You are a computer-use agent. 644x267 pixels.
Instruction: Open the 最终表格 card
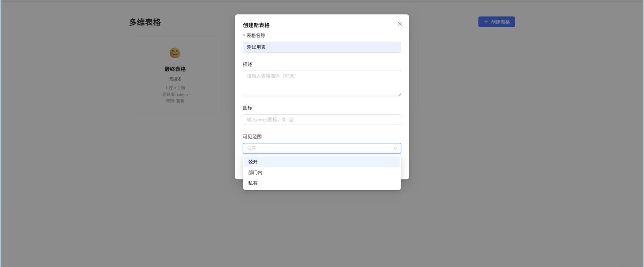point(175,74)
